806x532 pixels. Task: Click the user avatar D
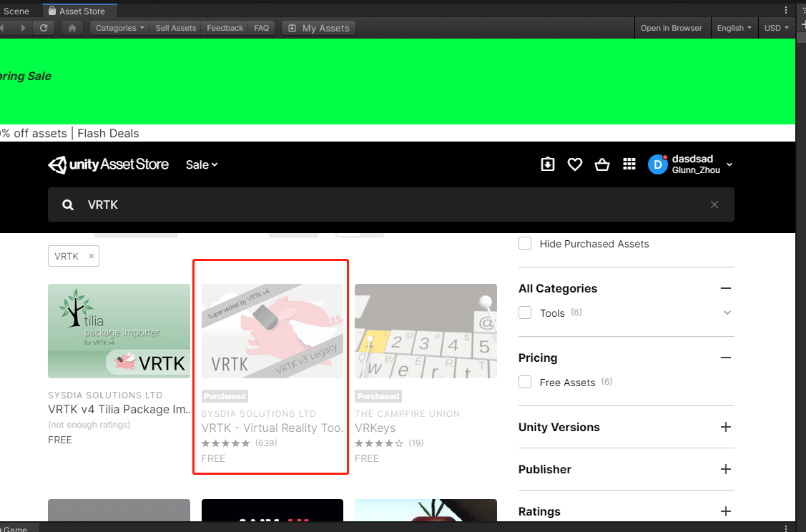click(657, 164)
